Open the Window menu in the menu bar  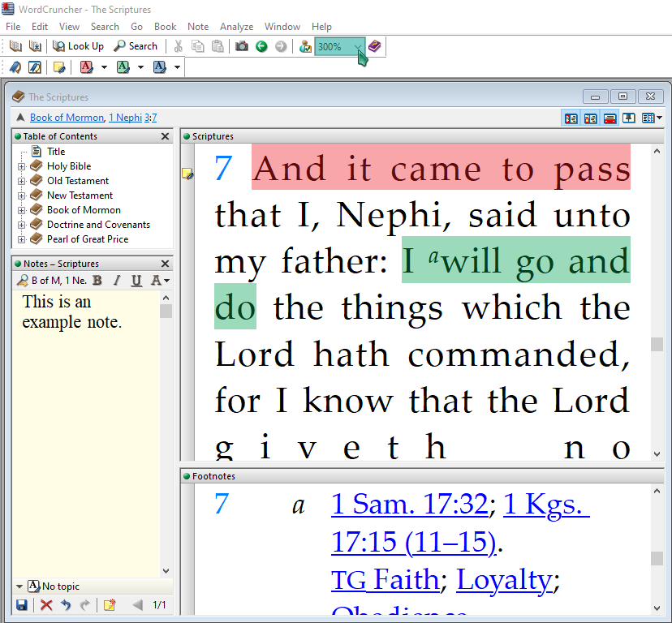click(282, 27)
